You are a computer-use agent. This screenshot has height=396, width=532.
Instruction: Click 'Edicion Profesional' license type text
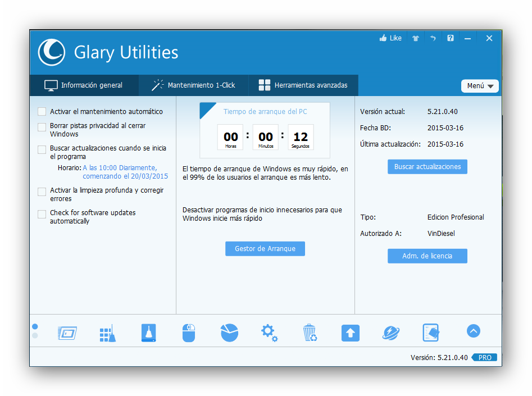(456, 217)
